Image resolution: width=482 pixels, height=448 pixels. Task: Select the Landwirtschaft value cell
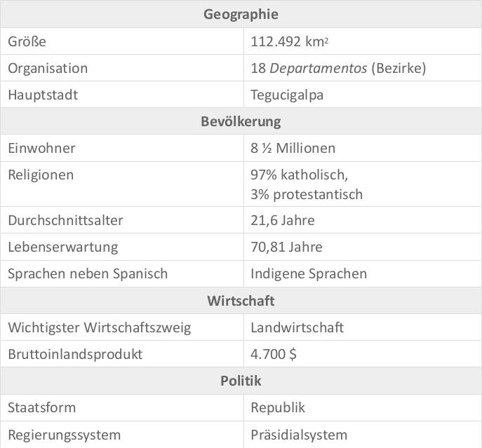297,327
